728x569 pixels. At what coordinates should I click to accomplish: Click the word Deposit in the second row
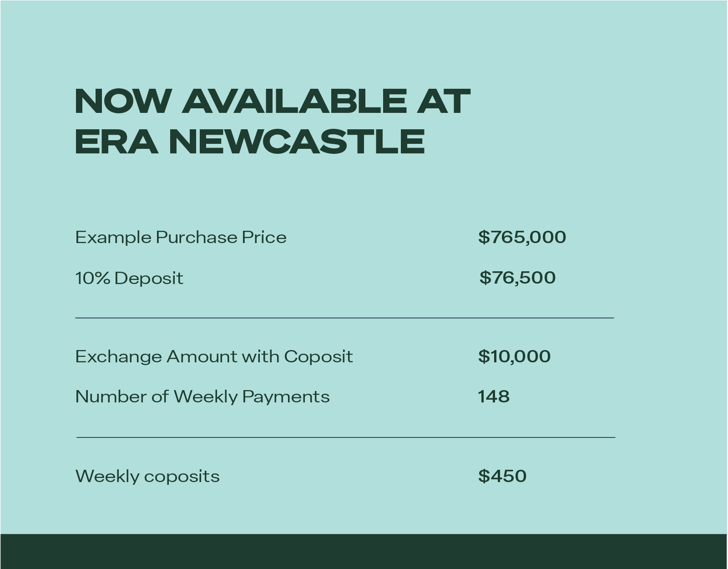[149, 278]
